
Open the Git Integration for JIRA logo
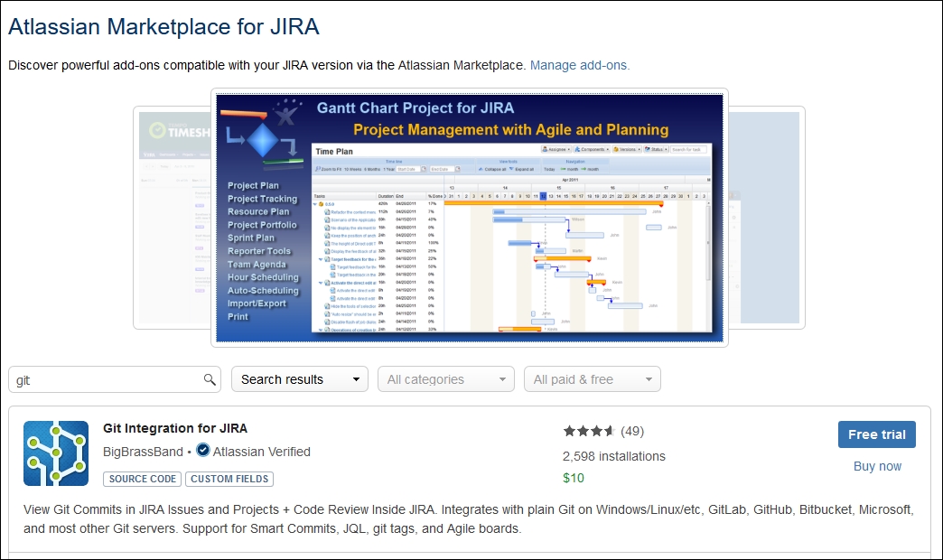56,453
